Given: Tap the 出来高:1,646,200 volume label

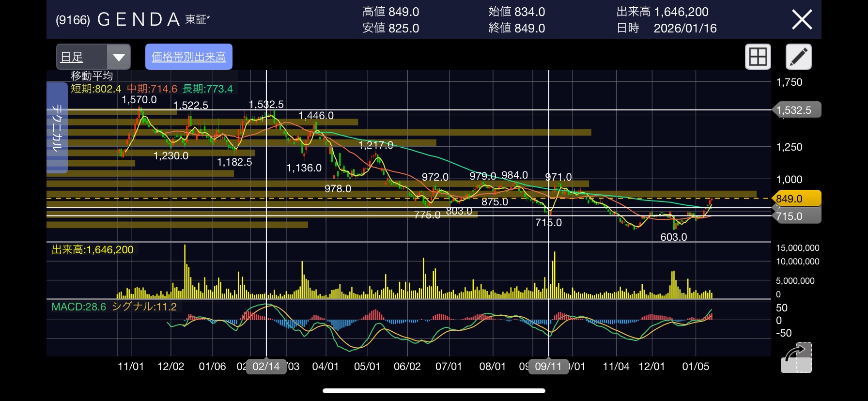Looking at the screenshot, I should [93, 250].
